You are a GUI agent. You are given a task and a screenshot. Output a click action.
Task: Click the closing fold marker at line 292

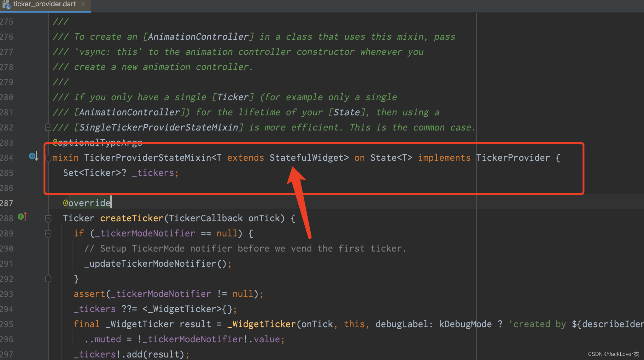(48, 279)
